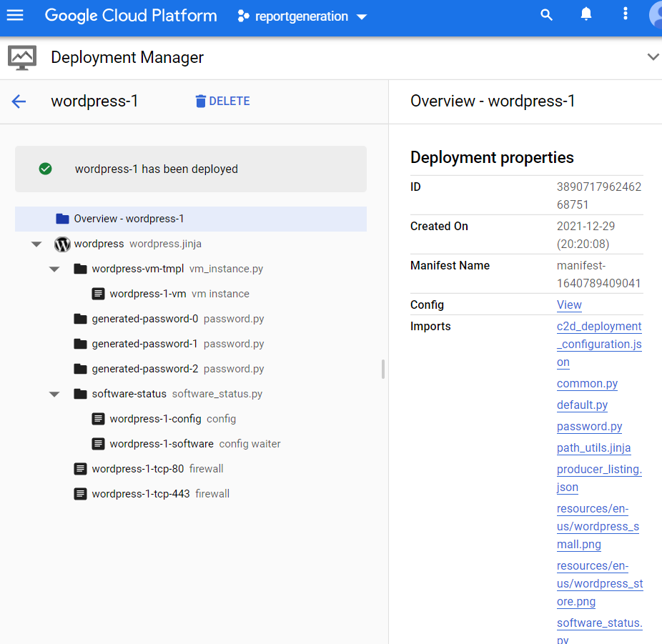
Task: Open the common.py import link
Action: (x=587, y=384)
